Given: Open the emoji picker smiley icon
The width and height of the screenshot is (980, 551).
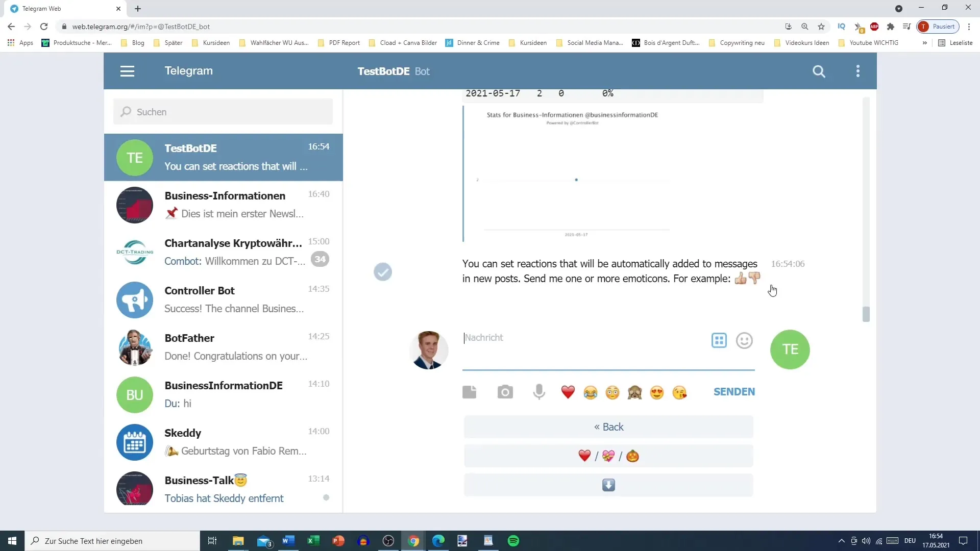Looking at the screenshot, I should (744, 340).
